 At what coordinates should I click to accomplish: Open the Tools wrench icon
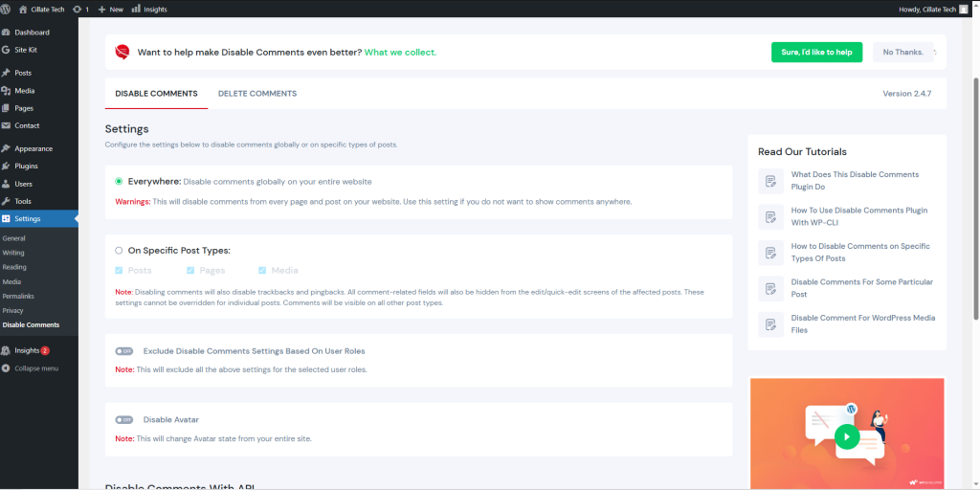[7, 201]
